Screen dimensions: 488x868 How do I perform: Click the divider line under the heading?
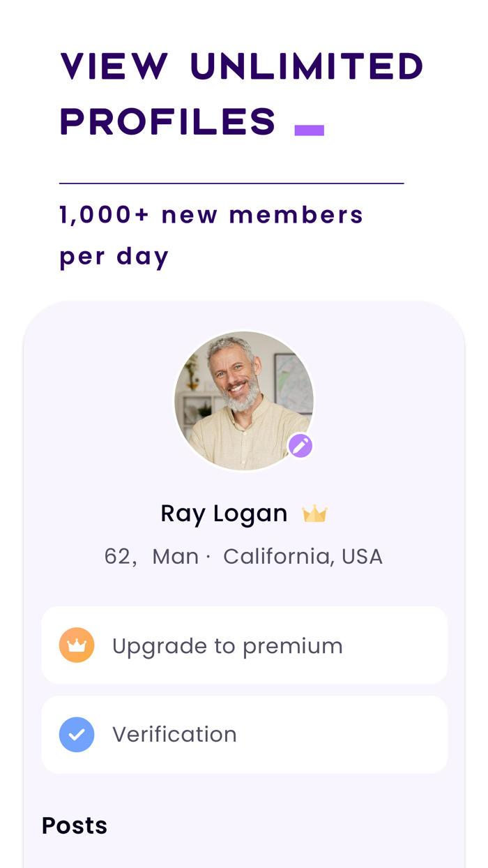click(231, 184)
